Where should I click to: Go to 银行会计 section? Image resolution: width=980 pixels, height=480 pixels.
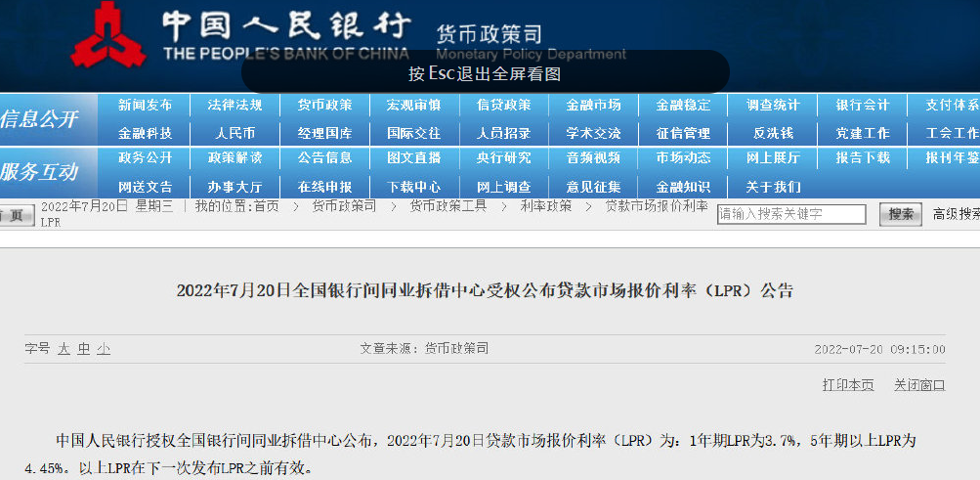[863, 105]
